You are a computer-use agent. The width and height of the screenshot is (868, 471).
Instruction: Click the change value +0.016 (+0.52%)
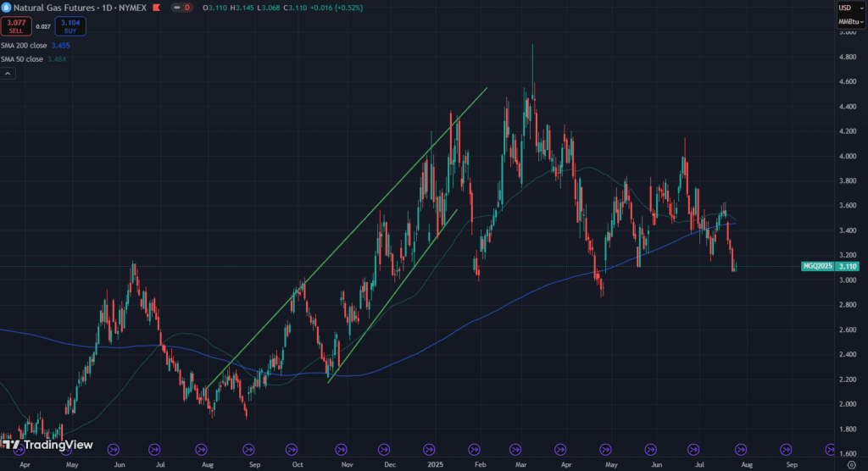pyautogui.click(x=337, y=8)
